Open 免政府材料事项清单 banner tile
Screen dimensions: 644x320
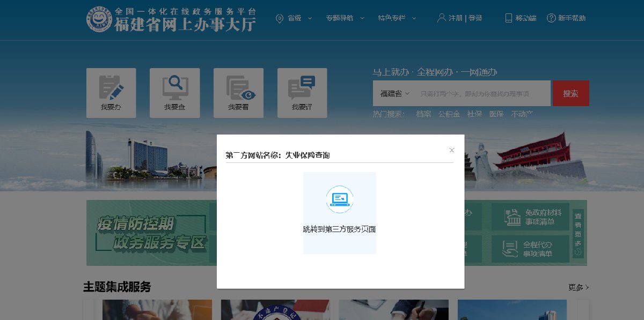click(x=531, y=217)
